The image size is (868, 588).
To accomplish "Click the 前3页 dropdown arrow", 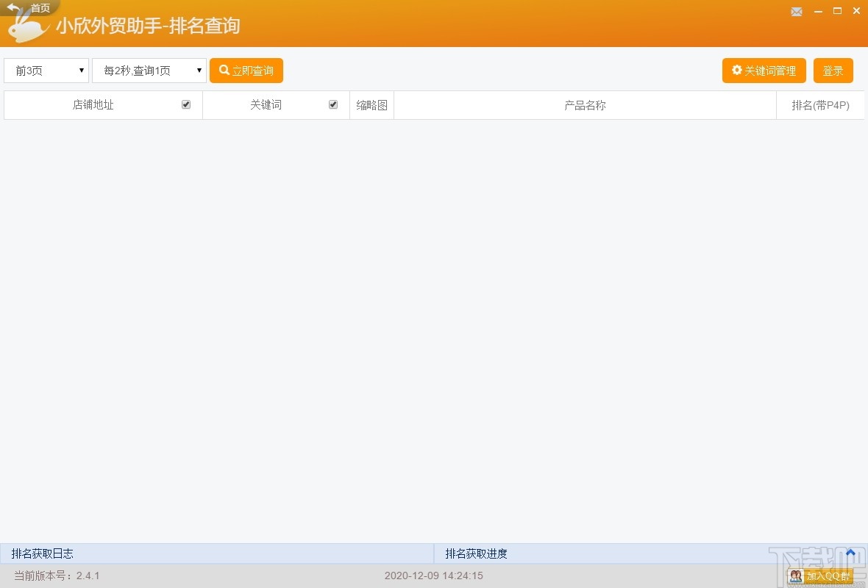I will coord(82,71).
